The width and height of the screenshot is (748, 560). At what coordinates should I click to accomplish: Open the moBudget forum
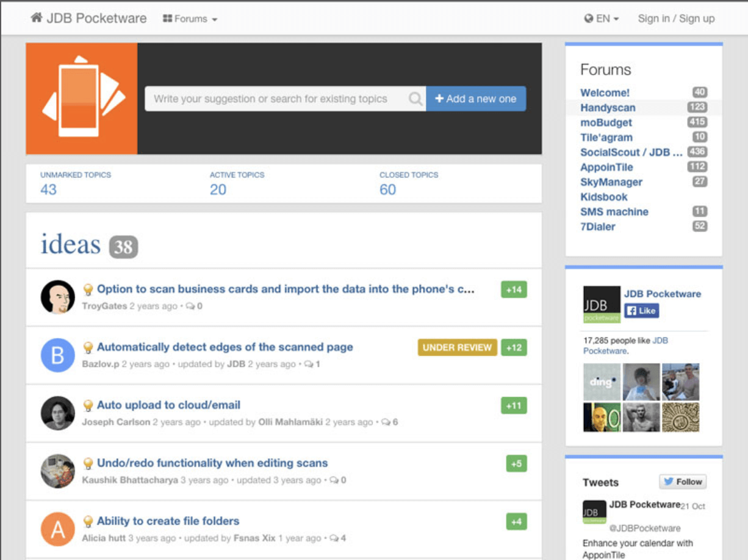[606, 123]
